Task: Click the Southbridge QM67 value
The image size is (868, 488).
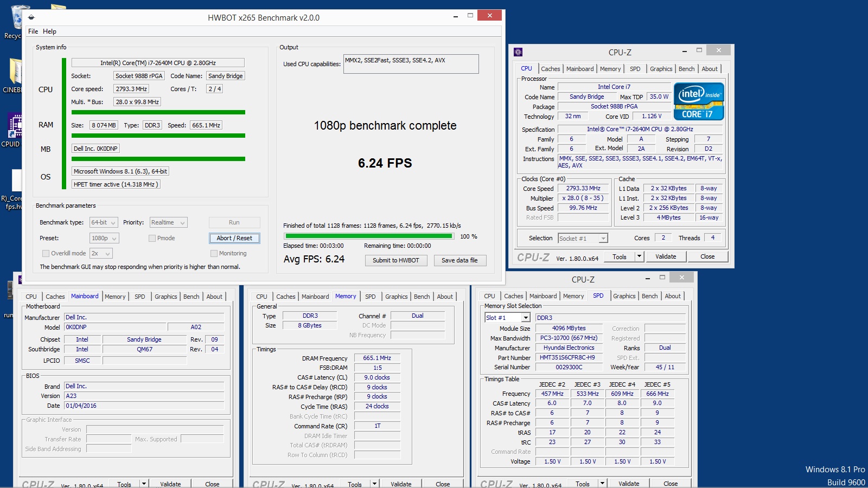Action: click(x=144, y=349)
